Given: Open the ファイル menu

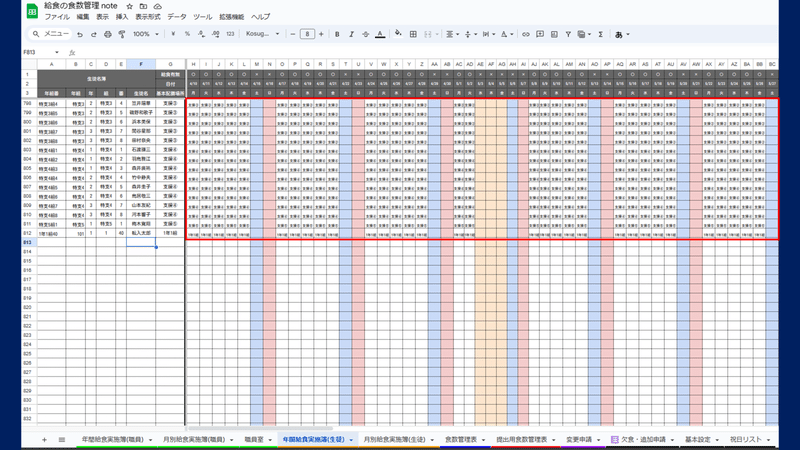Looking at the screenshot, I should pos(57,17).
